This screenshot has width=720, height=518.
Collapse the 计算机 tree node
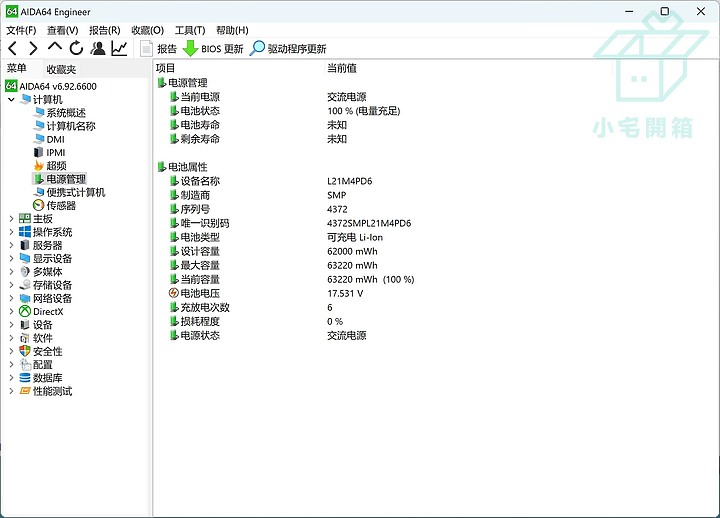(x=11, y=100)
